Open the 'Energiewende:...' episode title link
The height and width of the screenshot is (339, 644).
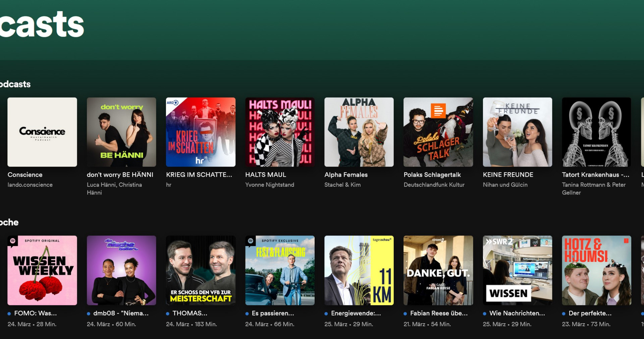click(x=356, y=313)
